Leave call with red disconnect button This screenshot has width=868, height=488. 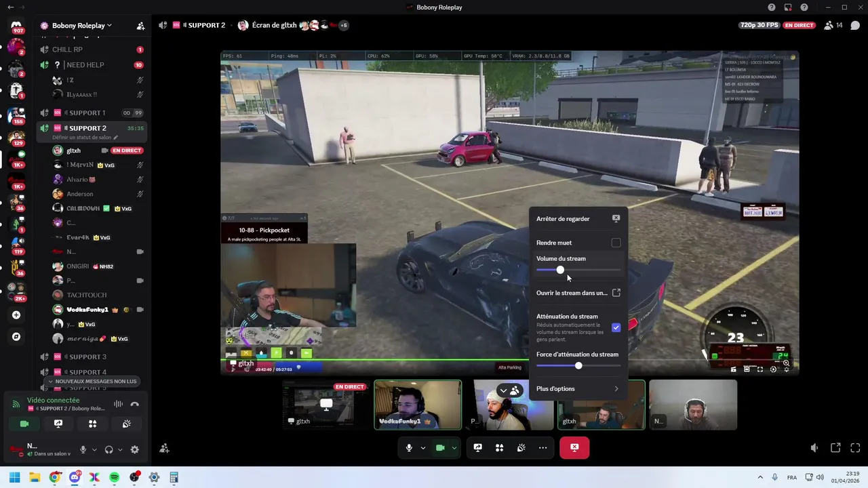(x=574, y=448)
